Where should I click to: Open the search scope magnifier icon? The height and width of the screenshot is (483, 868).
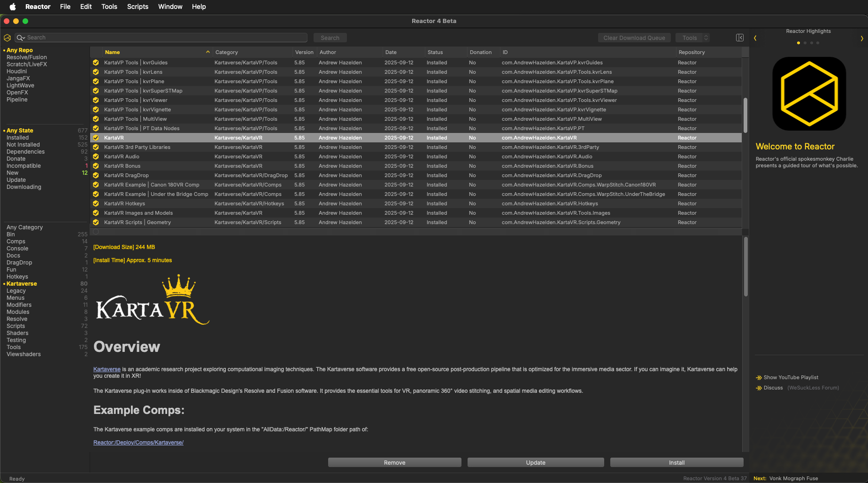[x=20, y=38]
